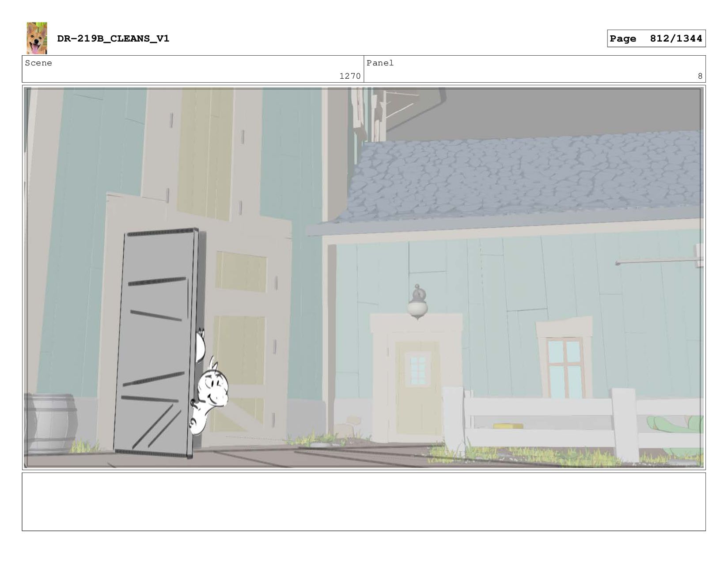Select the DR-219B_CLEANS_V1 title text
Viewport: 728px width, 564px height.
click(x=113, y=38)
